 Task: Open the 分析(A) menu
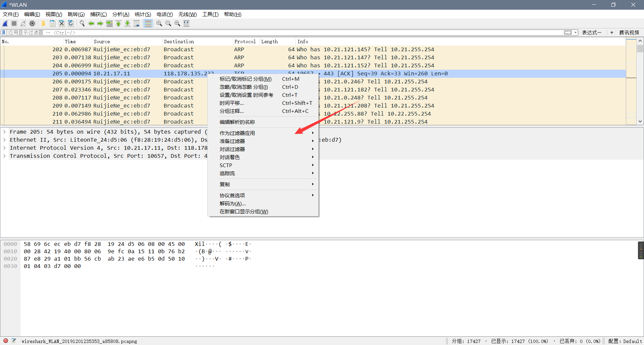[x=121, y=14]
